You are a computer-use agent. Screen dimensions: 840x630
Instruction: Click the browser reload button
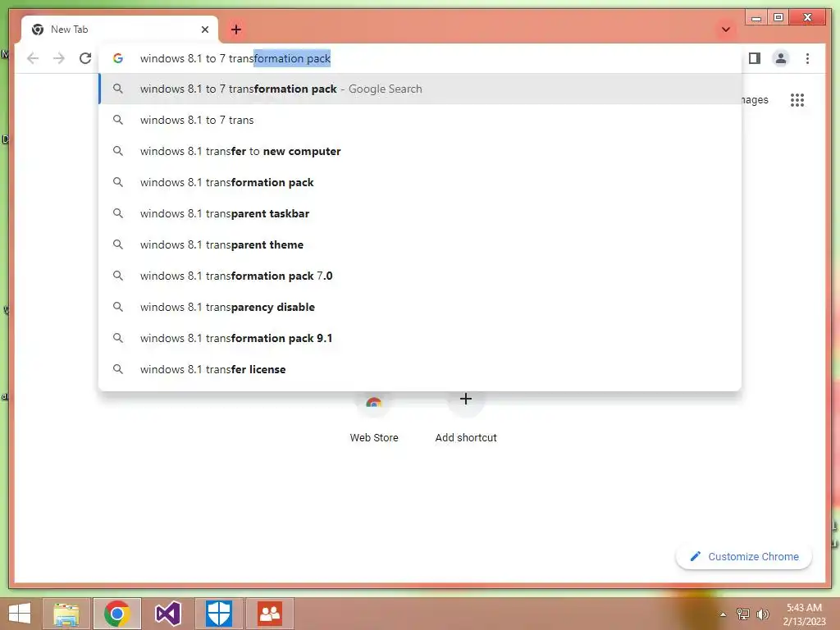coord(85,58)
